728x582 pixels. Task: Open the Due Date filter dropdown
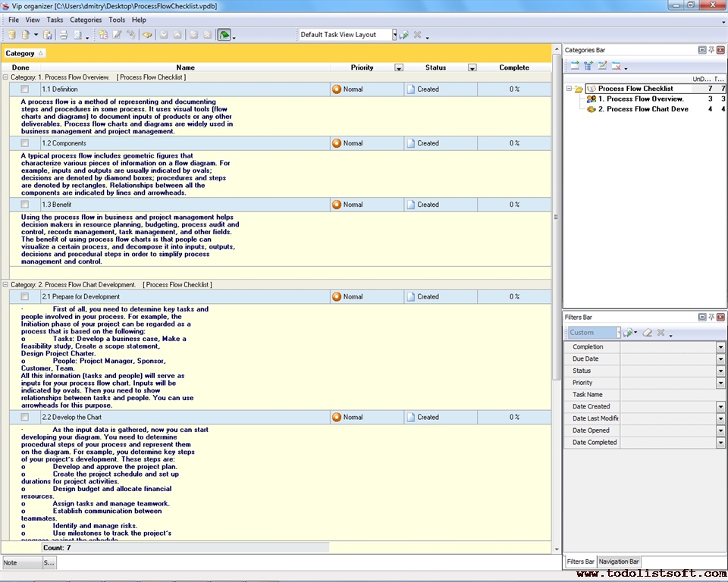coord(720,359)
